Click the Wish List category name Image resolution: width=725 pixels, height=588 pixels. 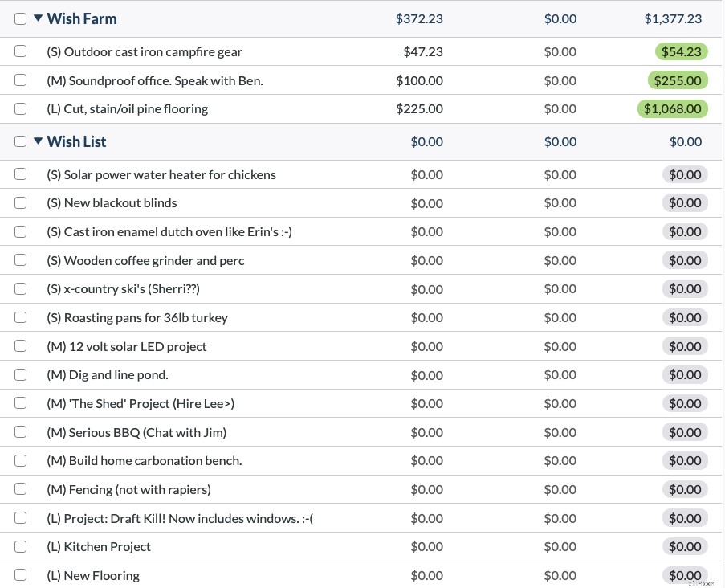tap(76, 141)
